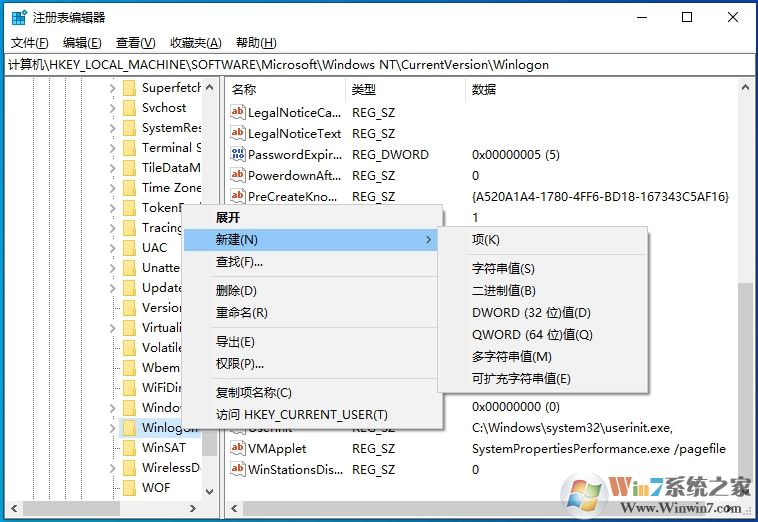Click the Version folder icon
Image resolution: width=758 pixels, height=522 pixels.
pyautogui.click(x=129, y=308)
